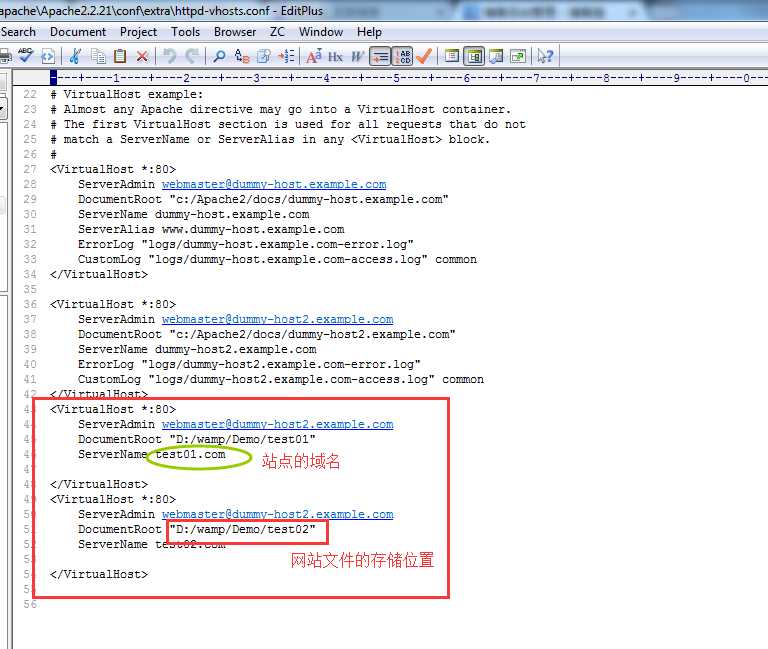Screen dimensions: 768x649
Task: Place cursor on '# VirtualHost example:' comment
Action: (x=126, y=94)
